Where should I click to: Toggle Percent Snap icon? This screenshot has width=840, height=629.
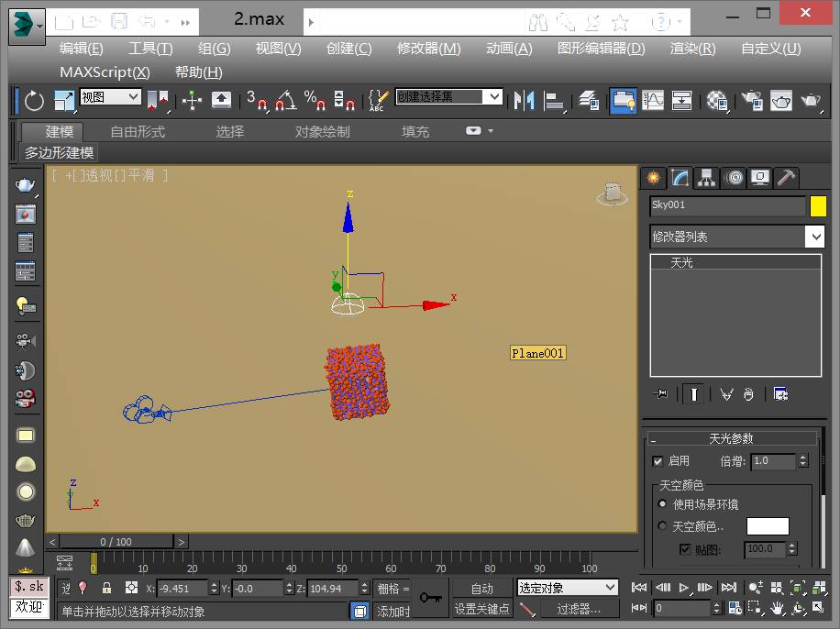pos(315,100)
